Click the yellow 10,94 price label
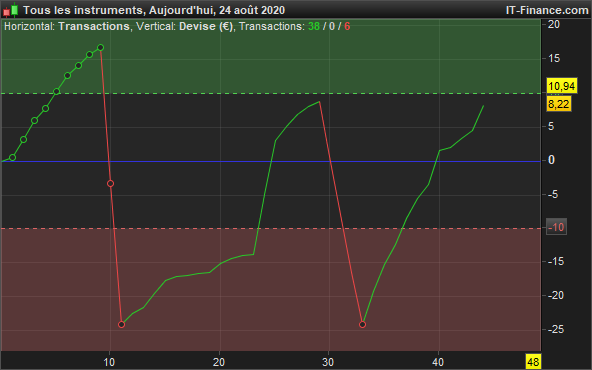The height and width of the screenshot is (370, 592). [x=561, y=86]
